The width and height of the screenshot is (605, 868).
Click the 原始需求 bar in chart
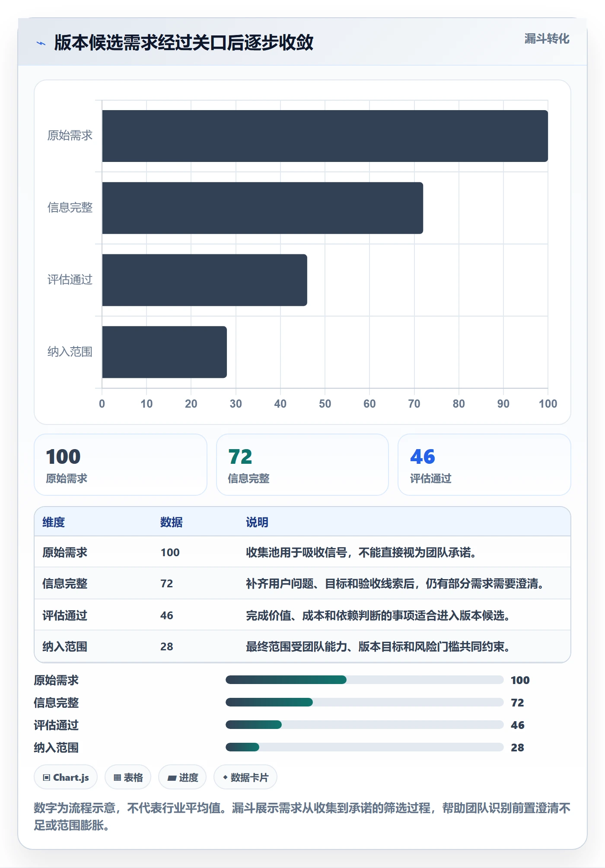325,136
